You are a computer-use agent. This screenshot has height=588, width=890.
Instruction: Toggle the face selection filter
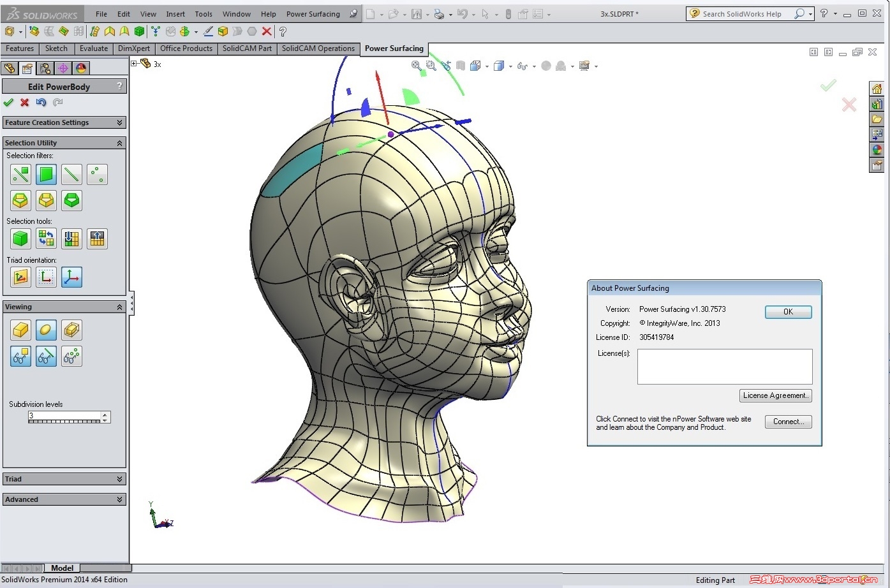click(46, 174)
